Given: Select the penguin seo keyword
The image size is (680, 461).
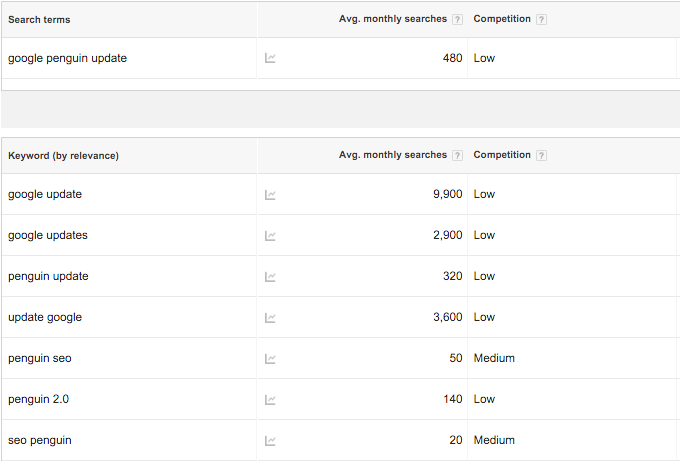Looking at the screenshot, I should [x=39, y=358].
